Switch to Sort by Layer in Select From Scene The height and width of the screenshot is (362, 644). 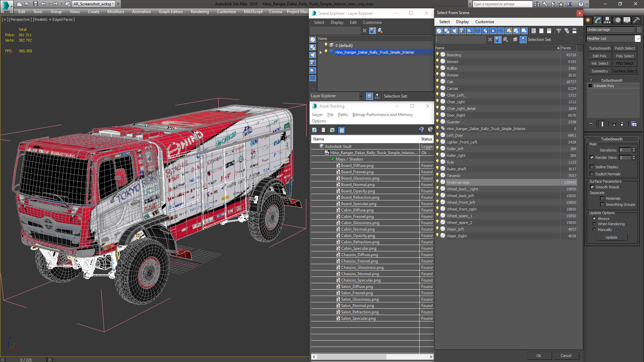(515, 40)
